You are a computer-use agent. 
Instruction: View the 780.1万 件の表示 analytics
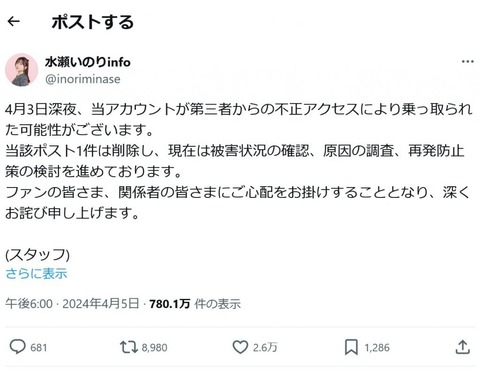tap(195, 304)
